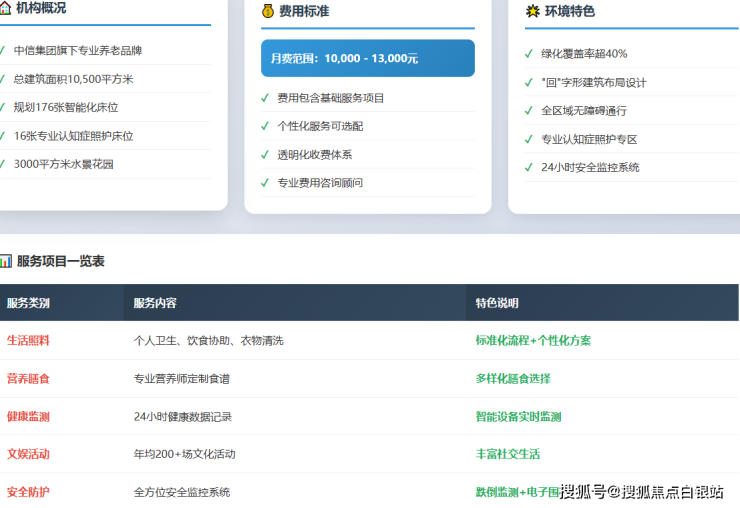
Task: Click the 专业费用咨询顾问 list item
Action: click(320, 183)
